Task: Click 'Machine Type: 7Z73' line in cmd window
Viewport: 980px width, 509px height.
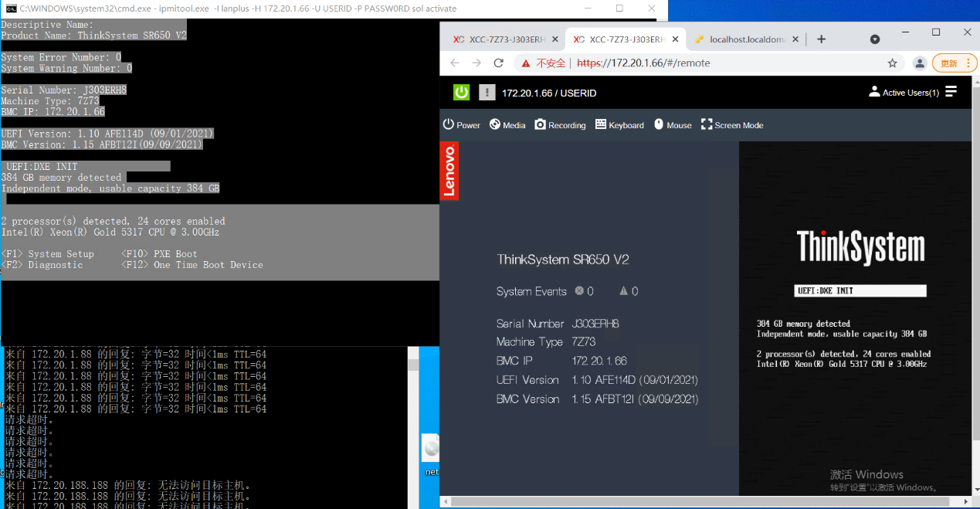Action: pos(50,101)
